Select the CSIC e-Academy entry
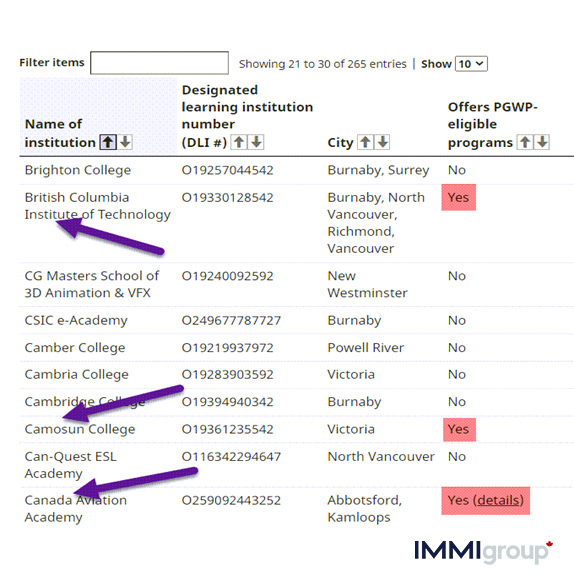Viewport: 574px width, 574px height. (x=297, y=320)
